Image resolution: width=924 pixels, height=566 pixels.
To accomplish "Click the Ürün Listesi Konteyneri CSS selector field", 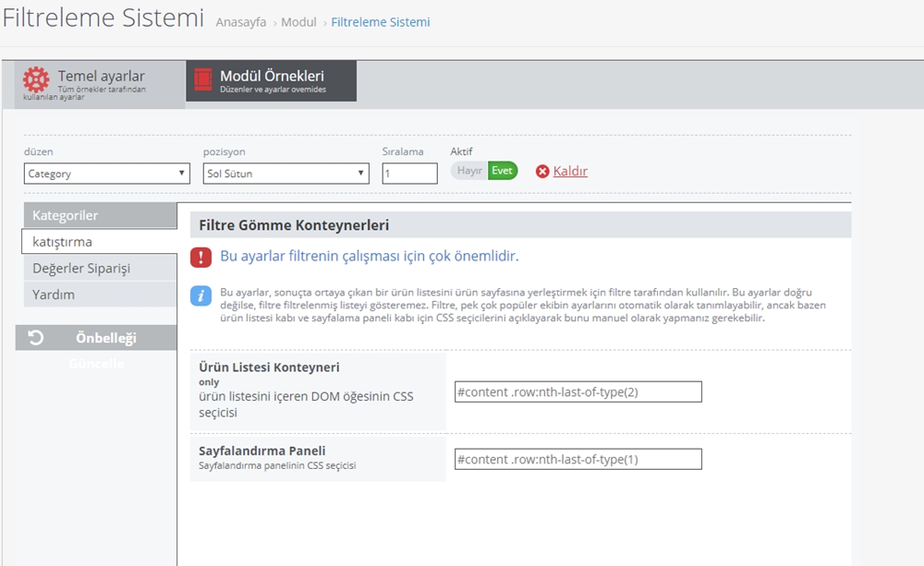I will 578,392.
